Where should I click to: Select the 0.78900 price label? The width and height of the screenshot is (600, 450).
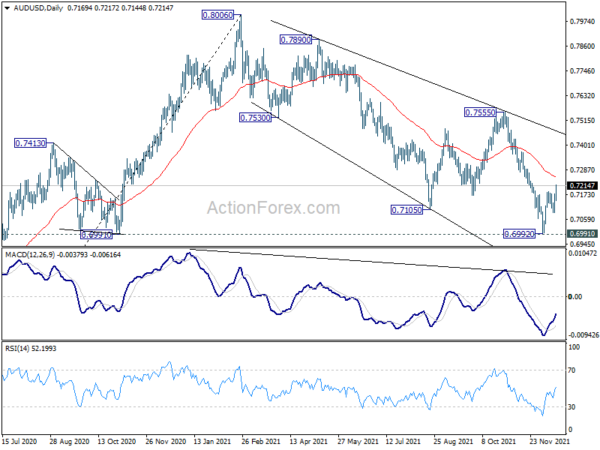coord(295,39)
